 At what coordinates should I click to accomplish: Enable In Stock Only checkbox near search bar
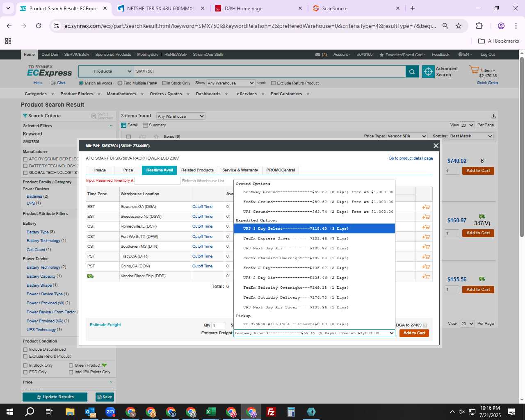pyautogui.click(x=164, y=83)
